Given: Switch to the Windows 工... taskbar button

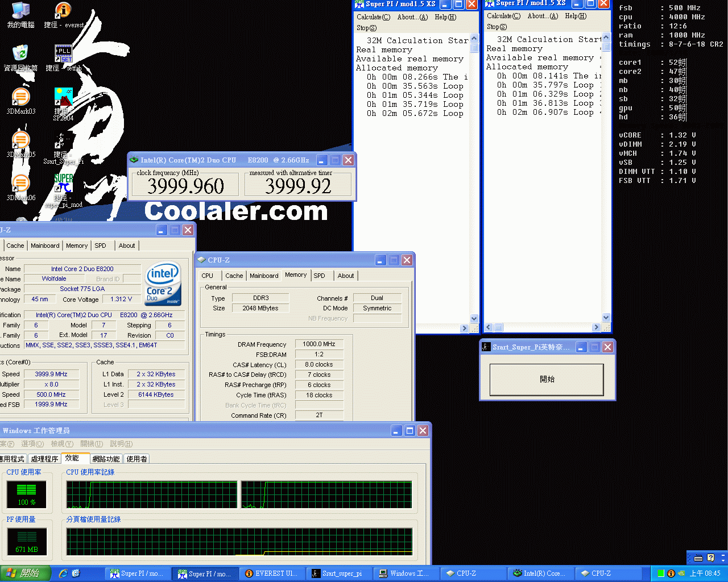Looking at the screenshot, I should click(406, 573).
